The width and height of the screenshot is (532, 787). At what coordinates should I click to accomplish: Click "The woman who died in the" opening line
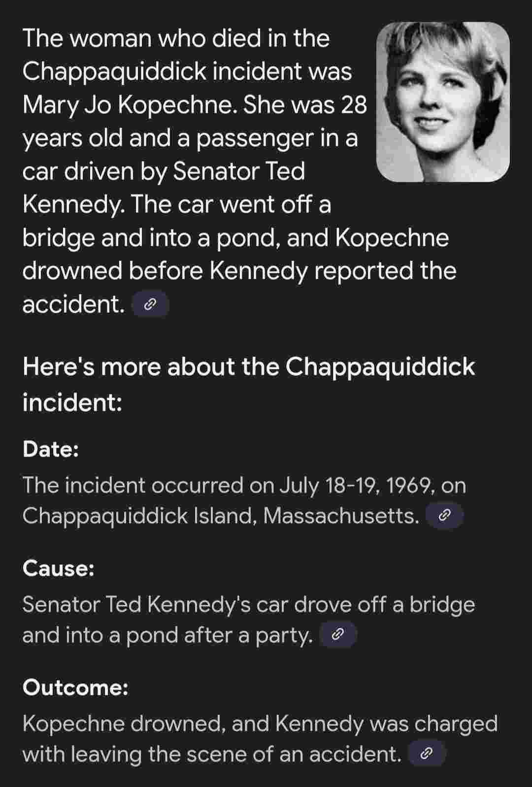coord(176,38)
